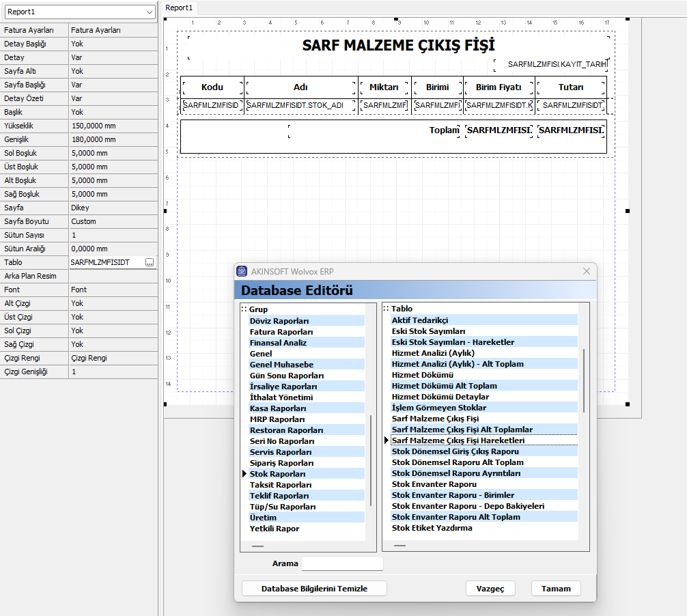Select Stok Etiket Yazdırma table

tap(484, 528)
